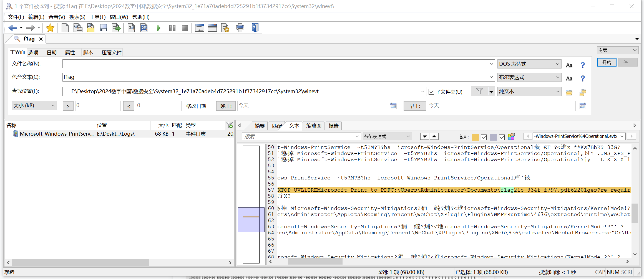644x279 pixels.
Task: Start search with green play icon
Action: click(x=159, y=28)
